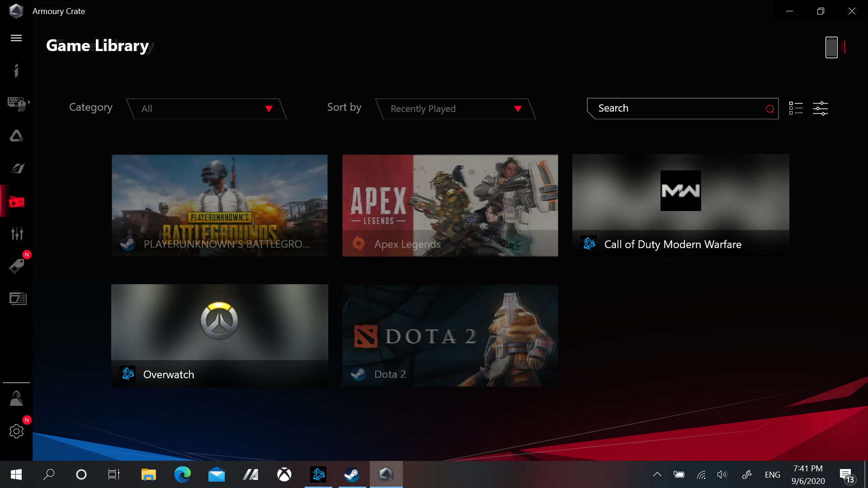This screenshot has height=488, width=868.
Task: Click Battle.net icon on Call of Duty tile
Action: [589, 244]
